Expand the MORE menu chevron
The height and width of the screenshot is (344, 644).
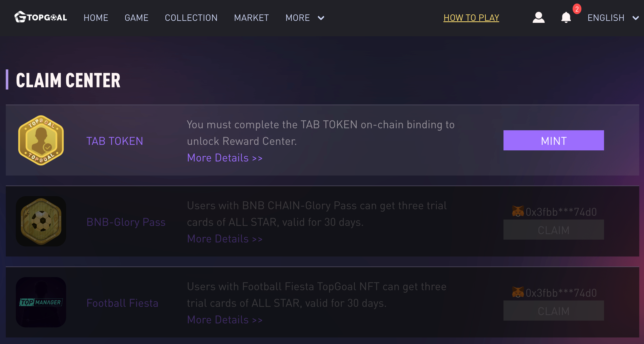click(321, 18)
